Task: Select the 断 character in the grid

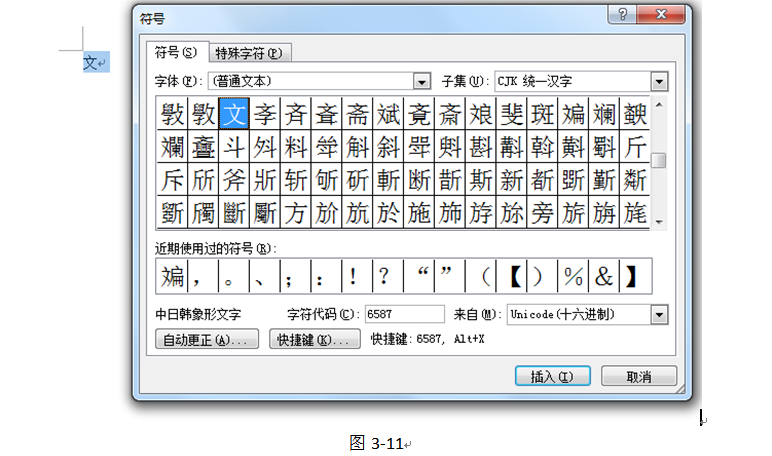Action: pos(419,180)
